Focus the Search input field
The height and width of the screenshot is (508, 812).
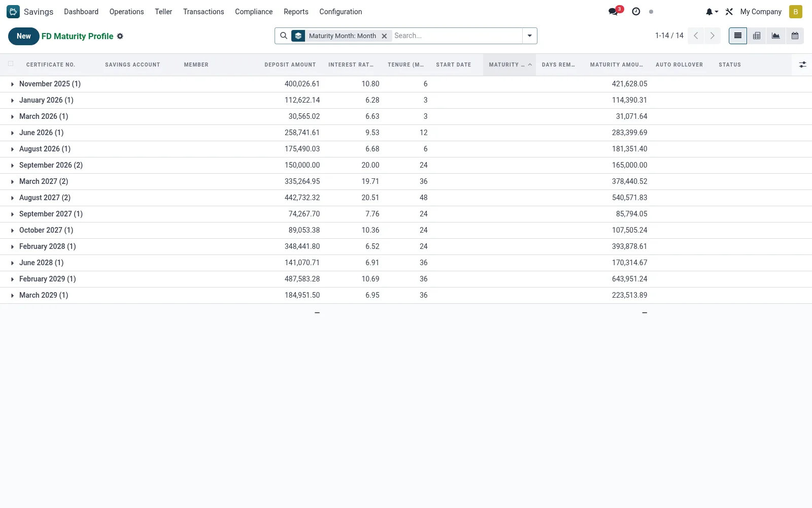coord(457,36)
